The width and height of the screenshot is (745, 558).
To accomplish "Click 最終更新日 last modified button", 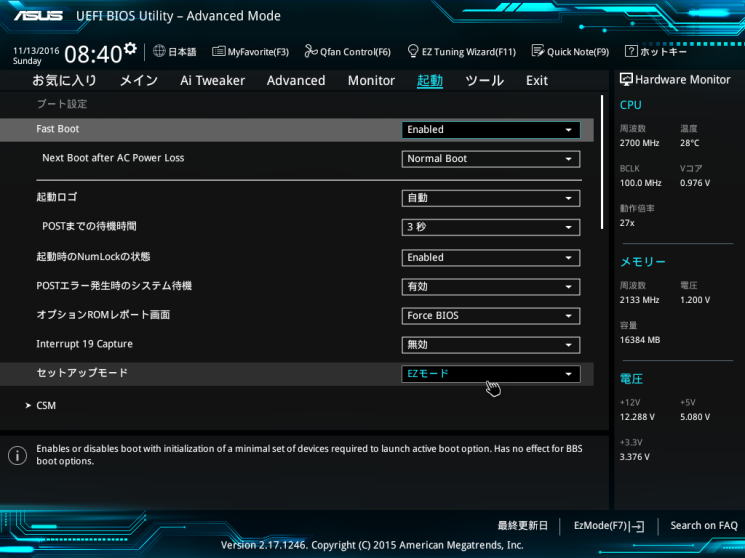I will 522,526.
